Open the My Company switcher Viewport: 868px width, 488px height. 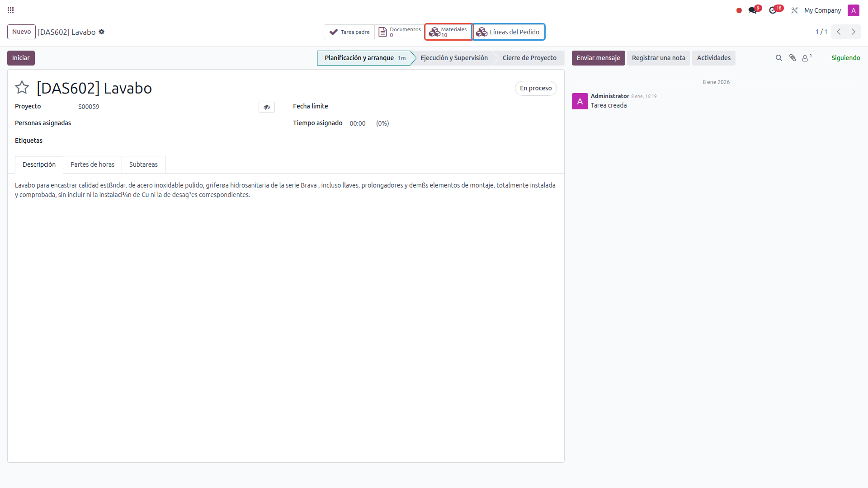(822, 10)
